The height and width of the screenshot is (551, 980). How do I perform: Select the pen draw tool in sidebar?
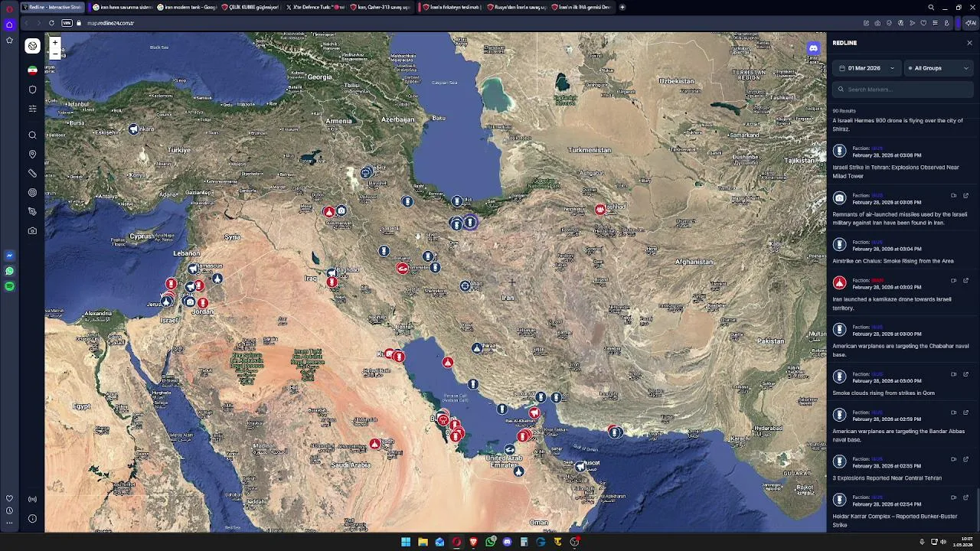tap(32, 212)
